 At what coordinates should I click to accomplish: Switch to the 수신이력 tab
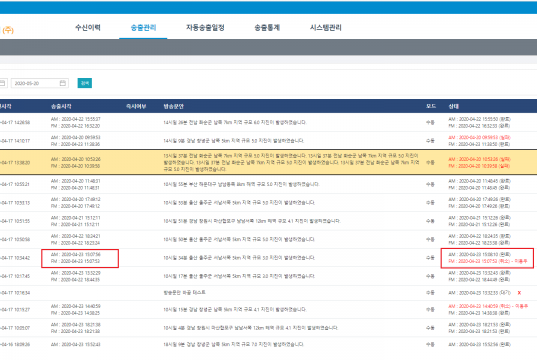(88, 28)
